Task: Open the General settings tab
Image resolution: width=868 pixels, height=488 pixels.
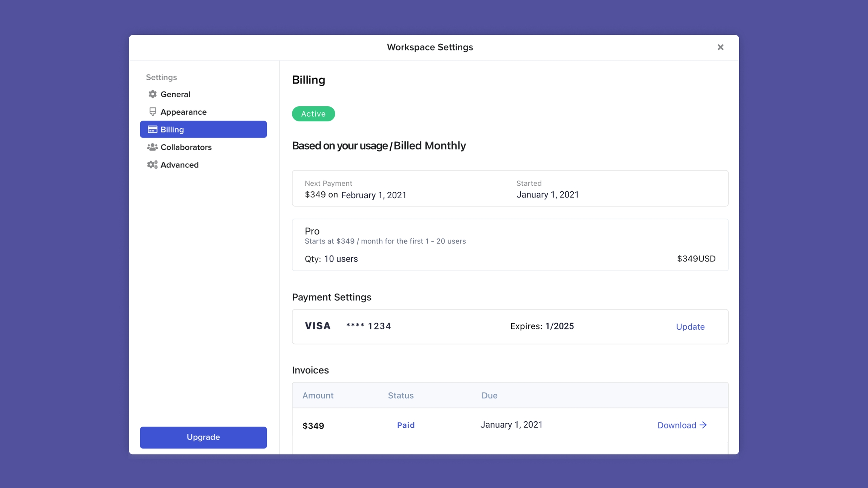Action: 175,94
